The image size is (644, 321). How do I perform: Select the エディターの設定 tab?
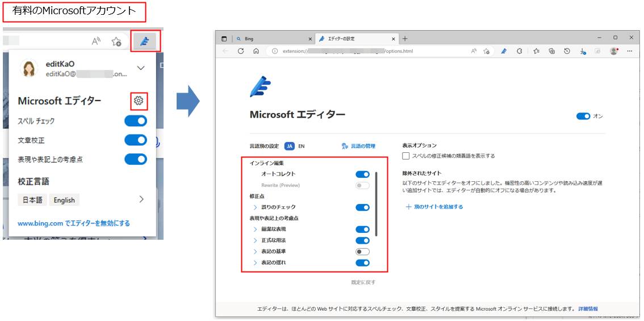(357, 39)
